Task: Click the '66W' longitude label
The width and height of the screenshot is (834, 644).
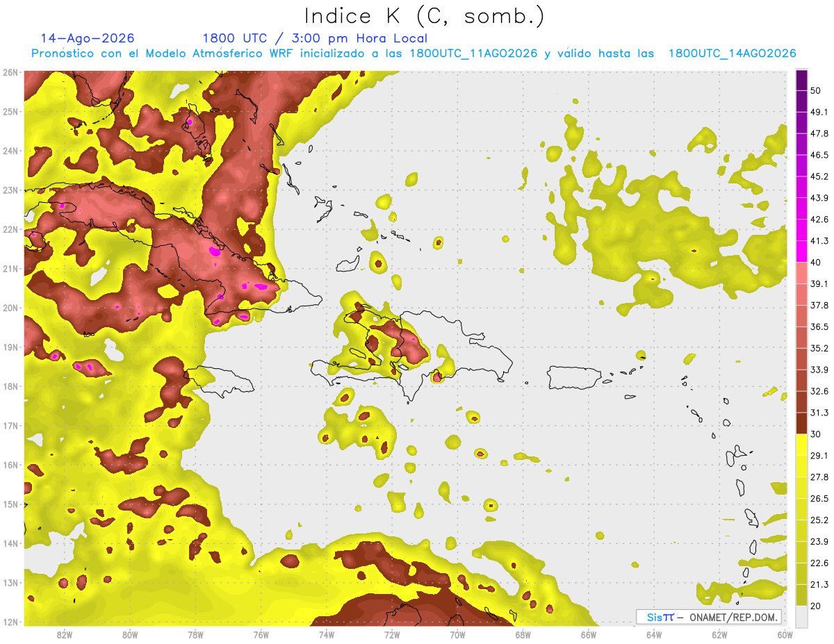Action: [x=588, y=635]
